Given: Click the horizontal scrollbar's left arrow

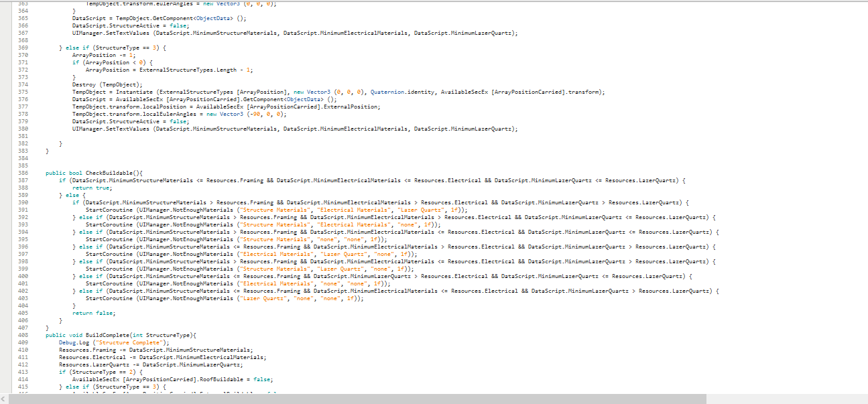Looking at the screenshot, I should pos(4,399).
